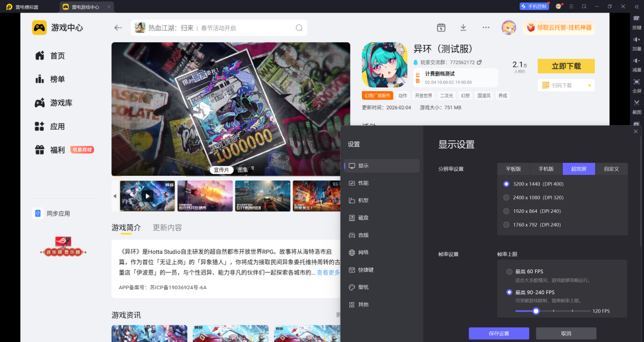Toggle 全屏 fullscreen mode
644x342 pixels.
(636, 86)
